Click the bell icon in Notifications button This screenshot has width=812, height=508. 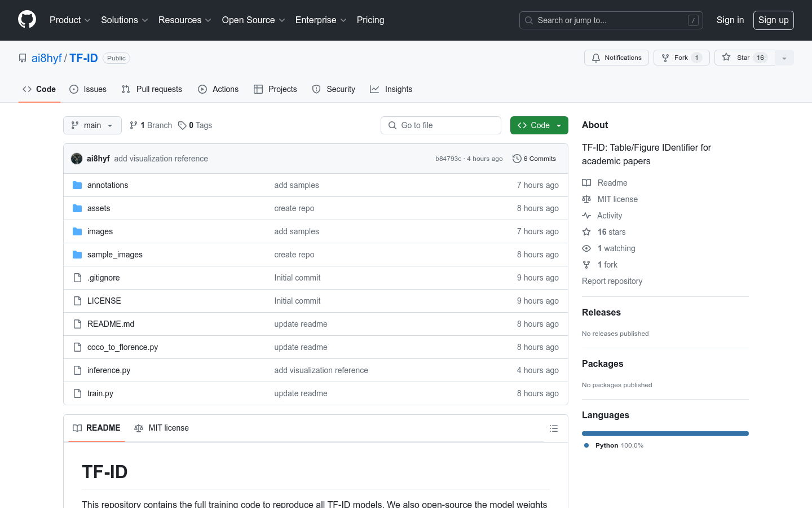click(x=596, y=58)
